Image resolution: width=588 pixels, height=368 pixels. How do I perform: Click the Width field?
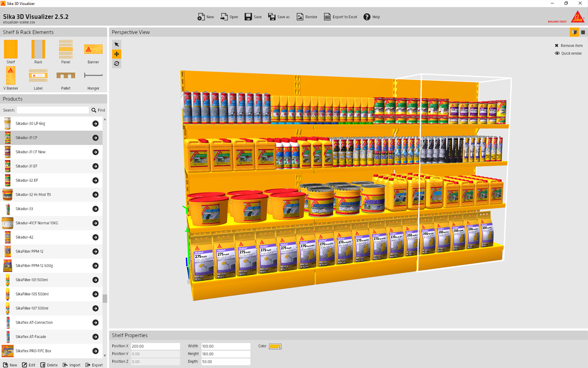tap(225, 346)
